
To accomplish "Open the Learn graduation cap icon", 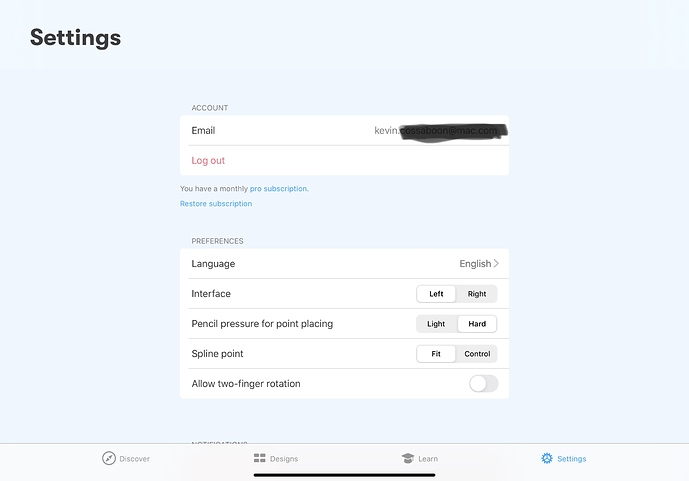I will [x=408, y=458].
